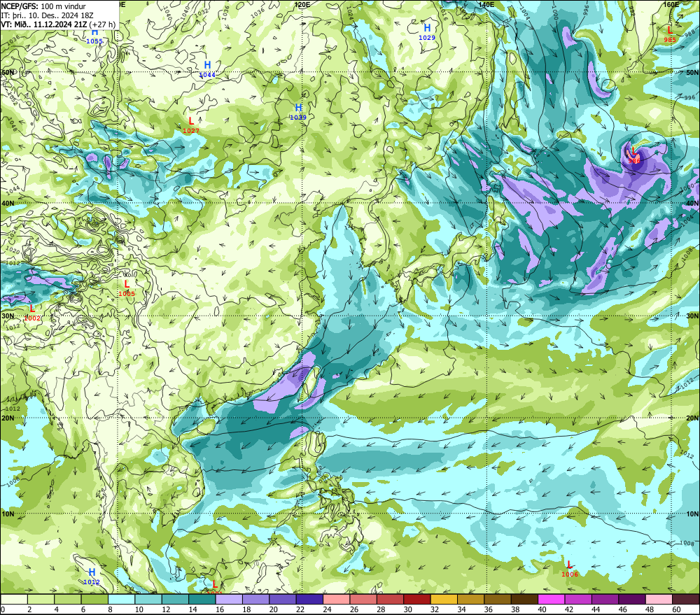Select the H 1044 high-pressure marker
Image resolution: width=700 pixels, height=615 pixels.
207,70
